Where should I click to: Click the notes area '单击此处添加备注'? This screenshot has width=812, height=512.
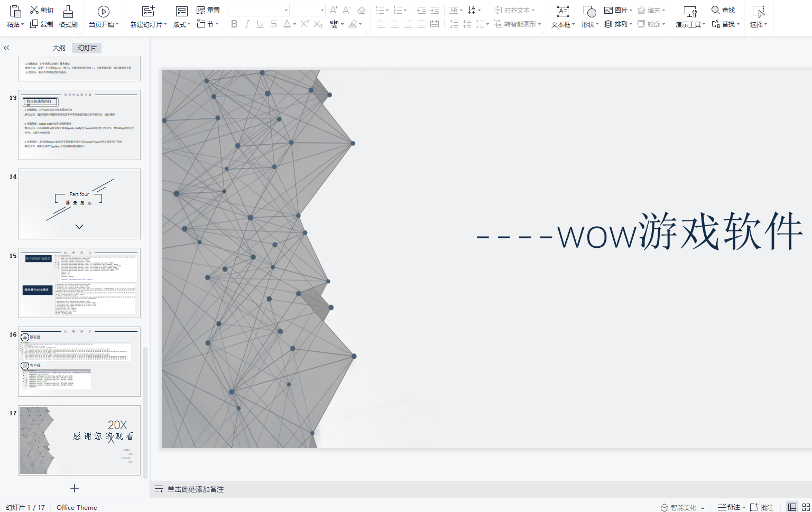click(x=196, y=489)
